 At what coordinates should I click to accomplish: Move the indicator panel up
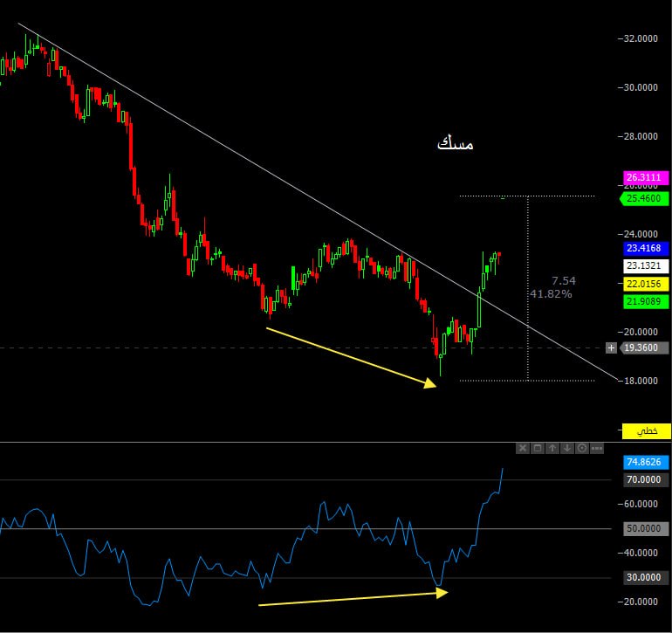tap(552, 449)
